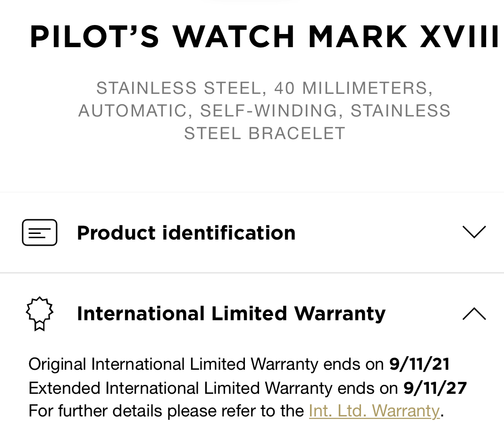Click the word 'PILOT'S' in the title
The image size is (504, 432).
point(94,37)
